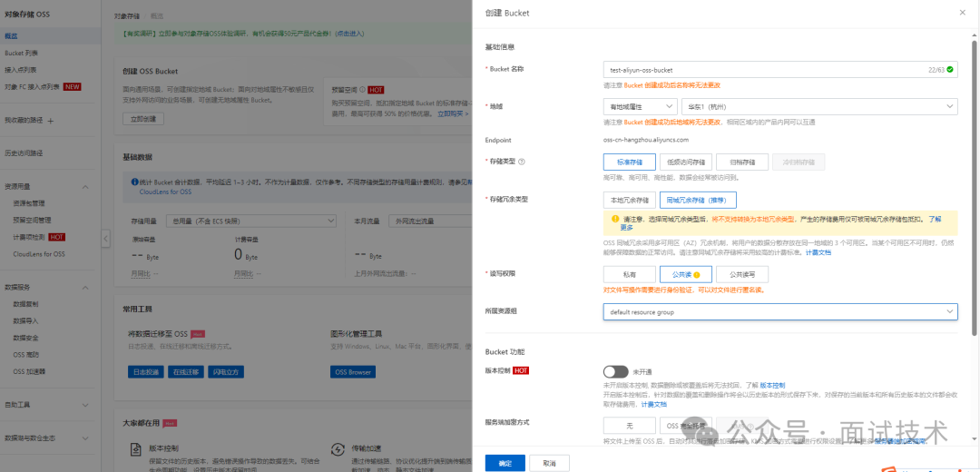Choose 本地冗余存储 redundancy type

point(630,200)
